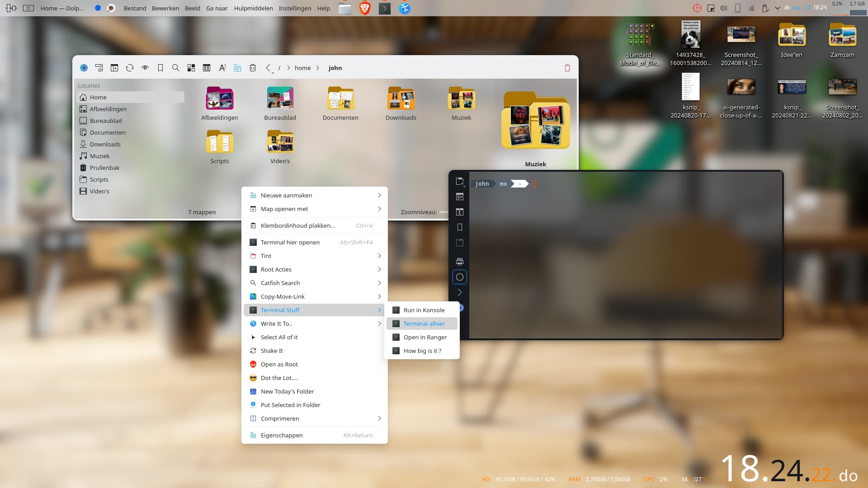Open Eigenschappen from the context menu
The image size is (868, 488).
point(315,435)
